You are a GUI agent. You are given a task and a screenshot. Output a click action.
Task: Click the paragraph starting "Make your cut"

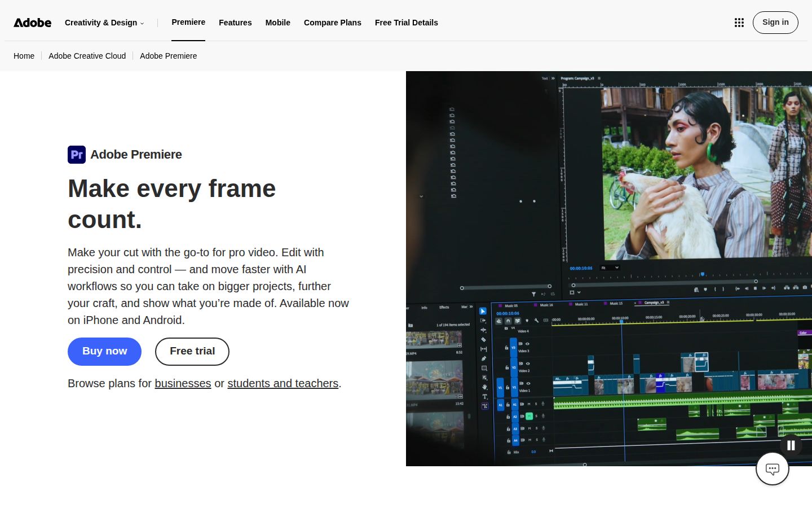pyautogui.click(x=208, y=286)
